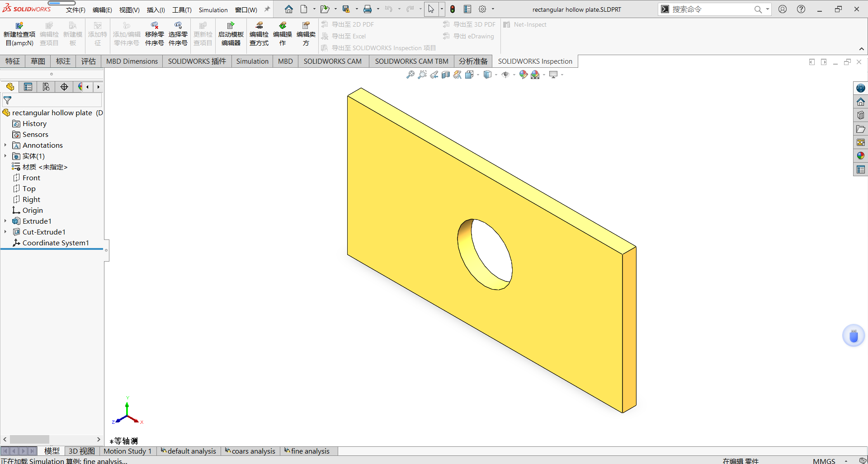Viewport: 868px width, 464px height.
Task: Open the DimXpertManager crosshair tab
Action: point(64,87)
